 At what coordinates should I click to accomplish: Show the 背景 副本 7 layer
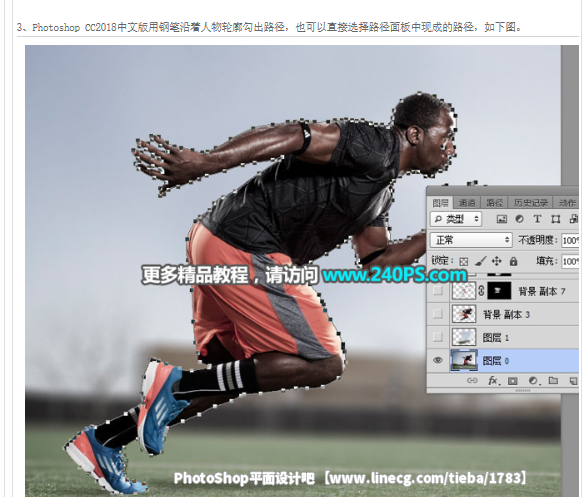[x=438, y=291]
